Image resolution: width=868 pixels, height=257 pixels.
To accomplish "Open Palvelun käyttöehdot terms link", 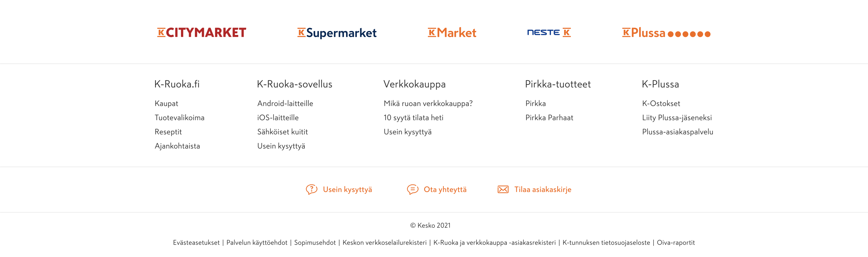I will coord(257,243).
